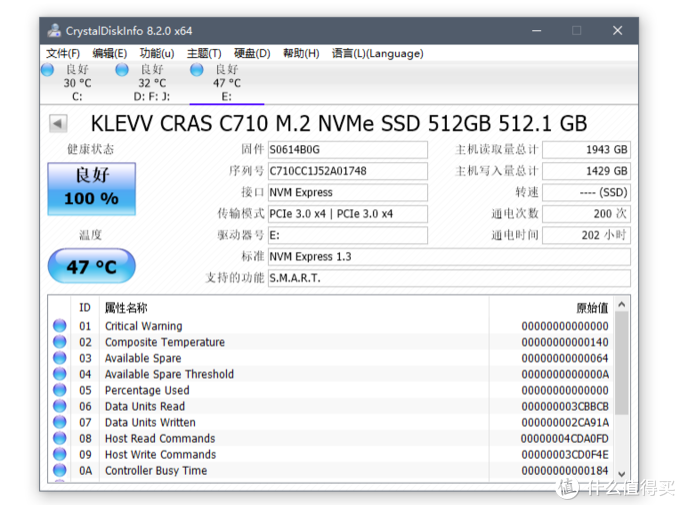Select the Composite Temperature attribute name
This screenshot has height=505, width=680.
165,342
